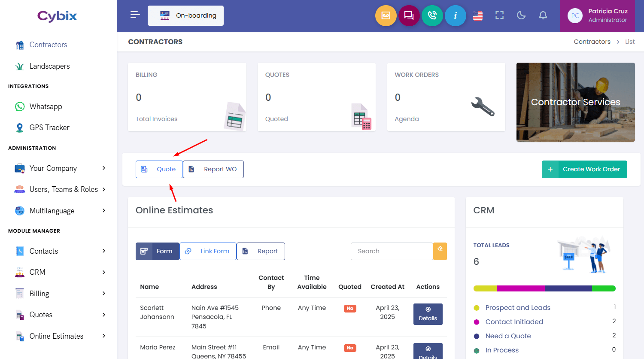Open the Billing total invoices card
The height and width of the screenshot is (361, 644).
coord(187,97)
